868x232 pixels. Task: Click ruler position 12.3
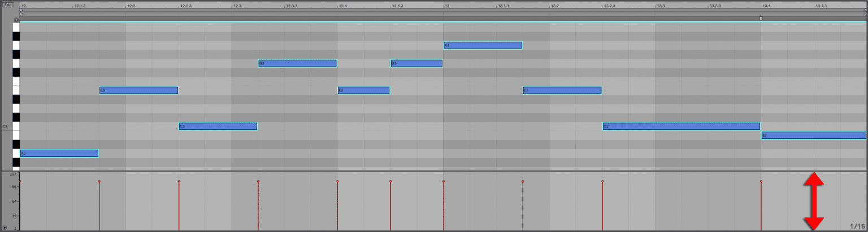(237, 6)
